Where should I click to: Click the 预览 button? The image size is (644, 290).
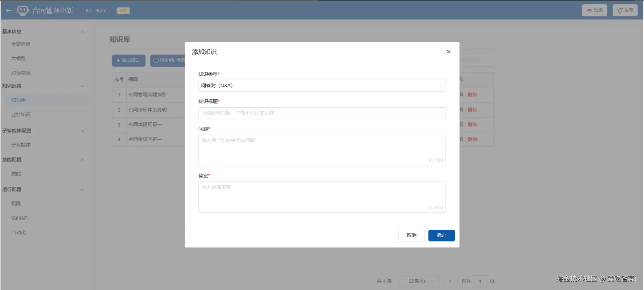point(595,10)
